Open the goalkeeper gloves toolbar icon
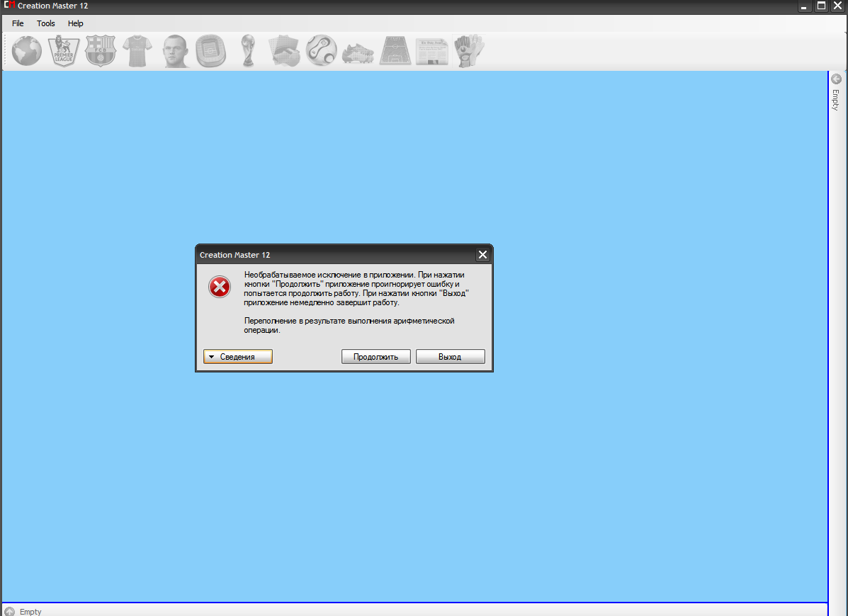Image resolution: width=848 pixels, height=616 pixels. (x=468, y=51)
